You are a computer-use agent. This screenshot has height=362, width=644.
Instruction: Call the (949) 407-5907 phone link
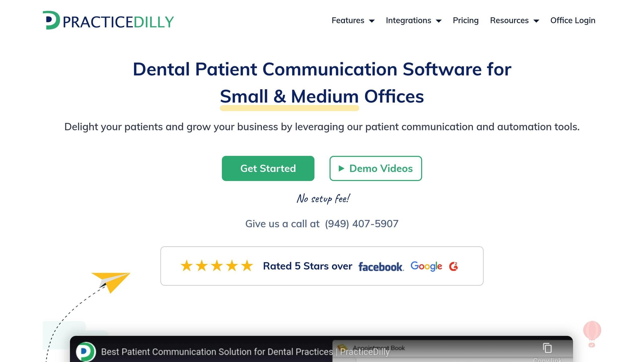(361, 224)
